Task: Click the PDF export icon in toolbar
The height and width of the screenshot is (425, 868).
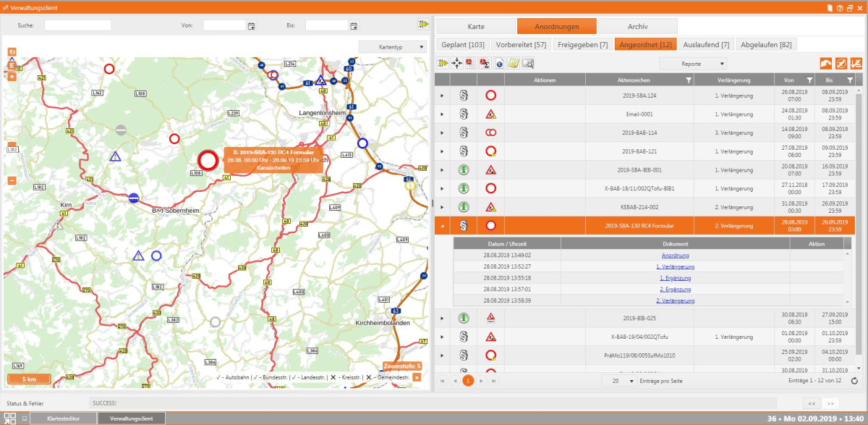Action: [x=470, y=64]
